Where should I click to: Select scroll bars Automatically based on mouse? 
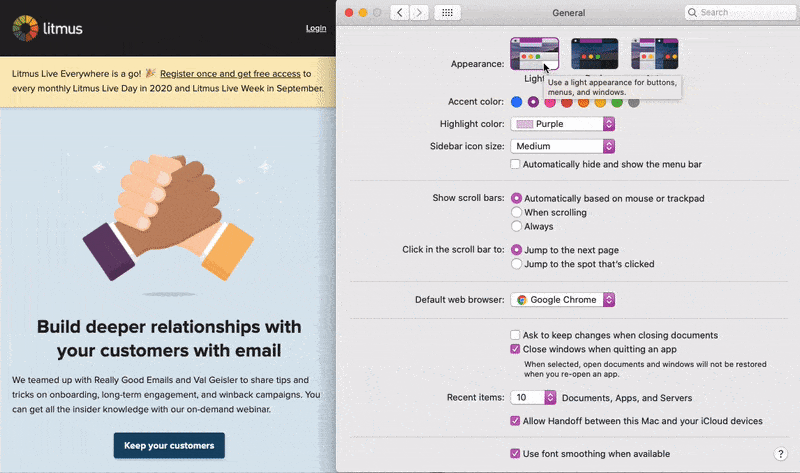tap(516, 198)
